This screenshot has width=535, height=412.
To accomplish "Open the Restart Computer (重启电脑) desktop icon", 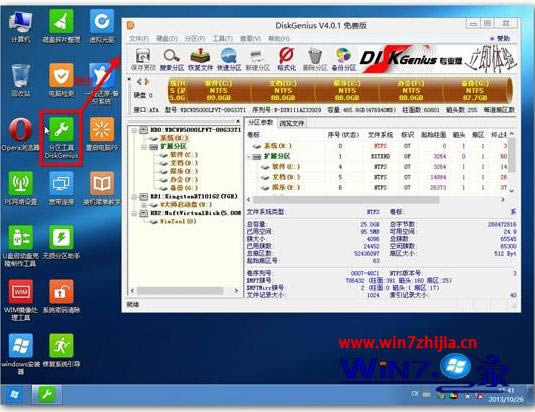I will click(x=102, y=134).
